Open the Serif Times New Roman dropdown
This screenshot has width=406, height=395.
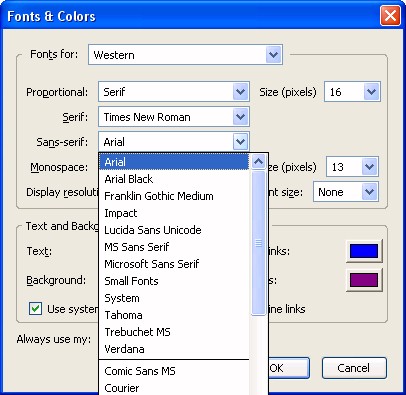pos(240,117)
